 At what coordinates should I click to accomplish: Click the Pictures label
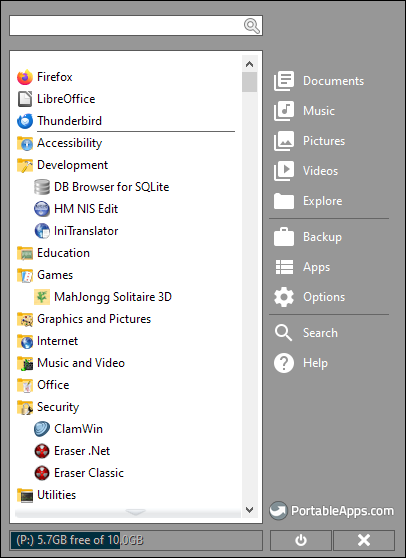point(324,141)
